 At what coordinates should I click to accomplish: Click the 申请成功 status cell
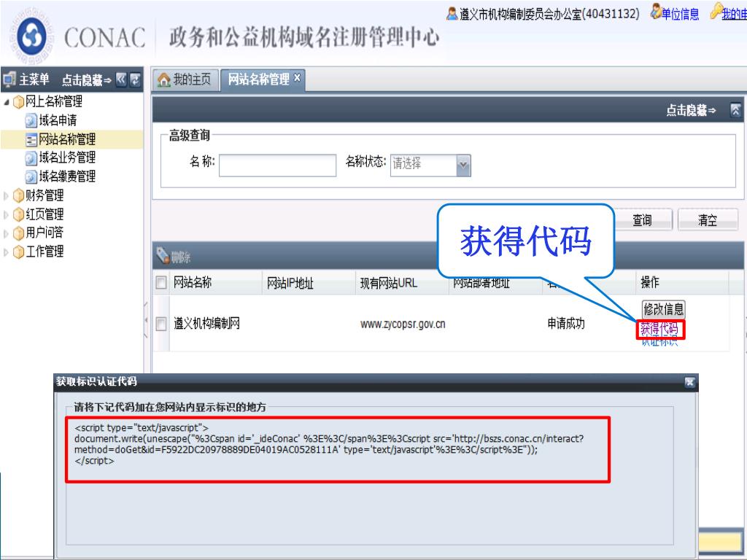pos(566,324)
